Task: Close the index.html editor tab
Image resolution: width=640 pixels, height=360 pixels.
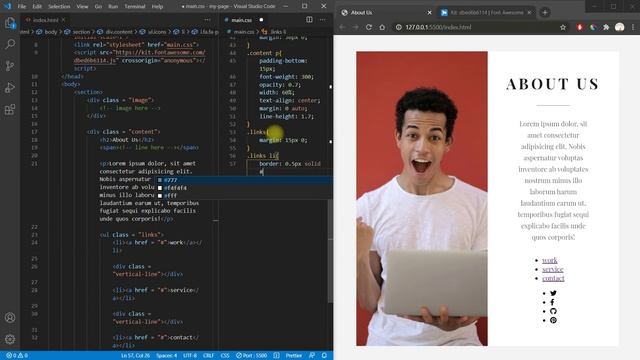Action: click(64, 20)
